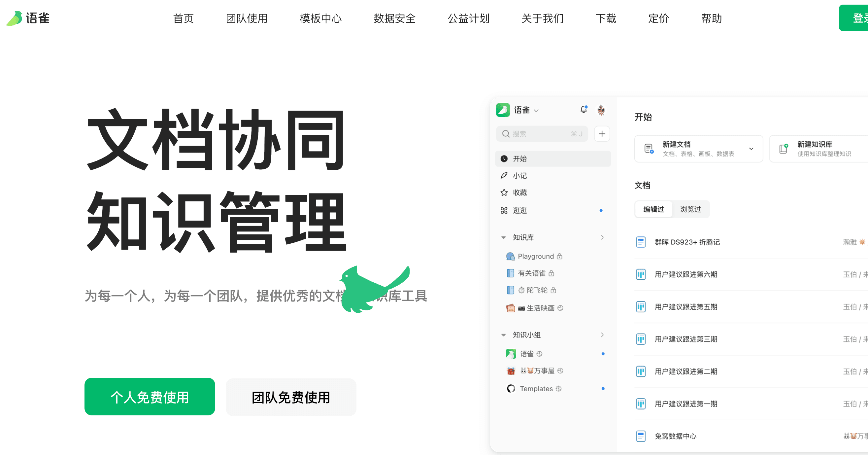Open 下载 in the top navigation

pyautogui.click(x=606, y=18)
